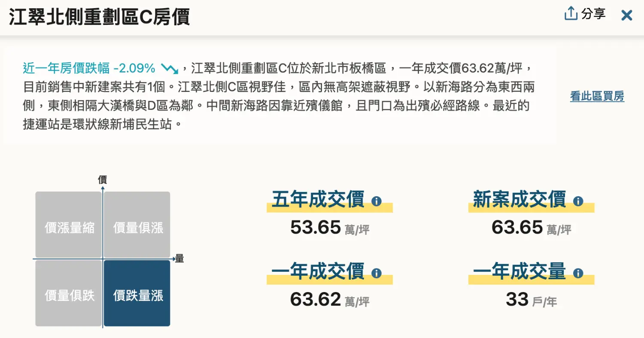Open info icon beside 新案成交價

pos(578,201)
